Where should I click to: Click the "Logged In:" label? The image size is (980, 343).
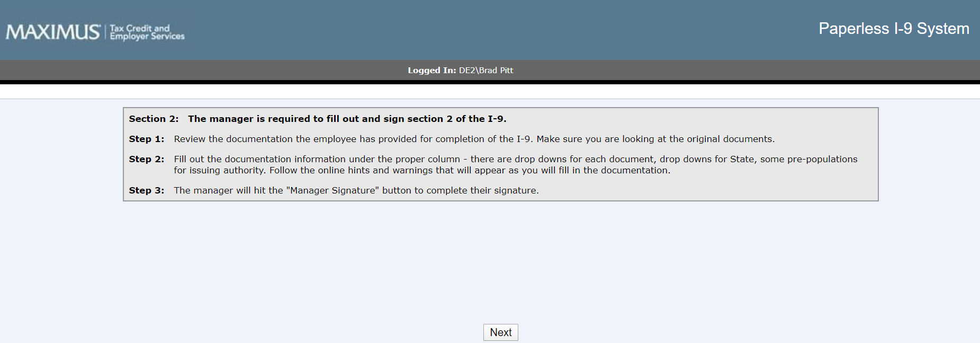[431, 71]
